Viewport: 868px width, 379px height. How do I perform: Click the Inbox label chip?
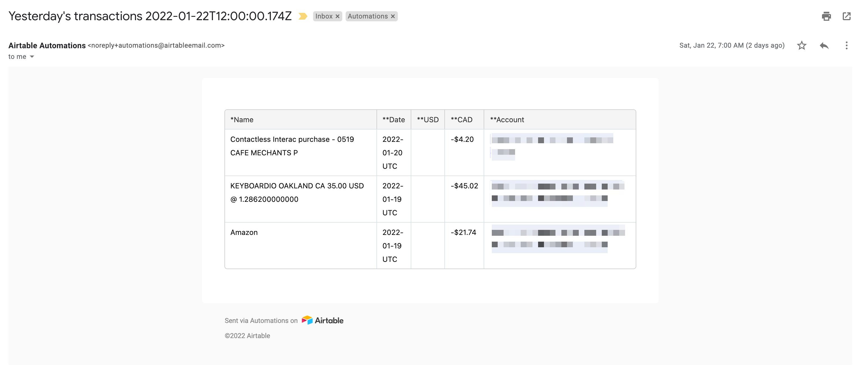323,16
